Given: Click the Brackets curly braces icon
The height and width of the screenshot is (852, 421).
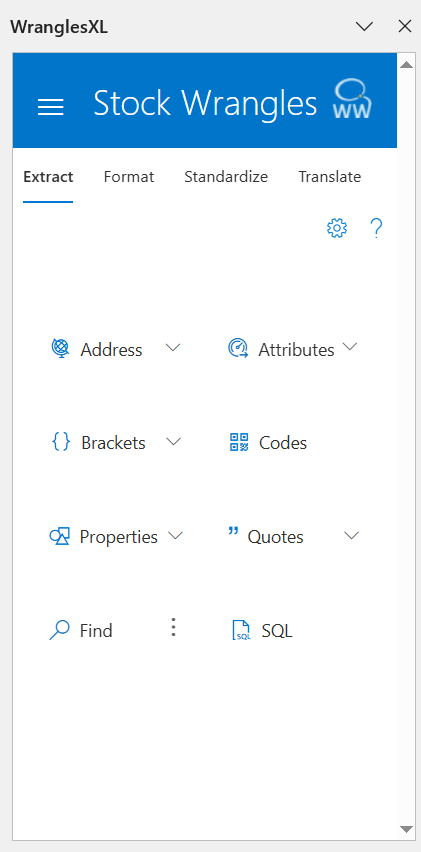Looking at the screenshot, I should click(x=61, y=442).
